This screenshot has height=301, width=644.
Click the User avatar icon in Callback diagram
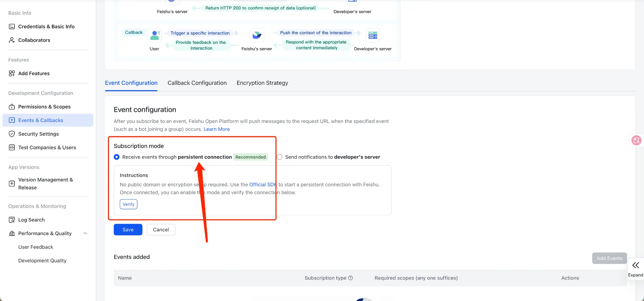pos(154,35)
